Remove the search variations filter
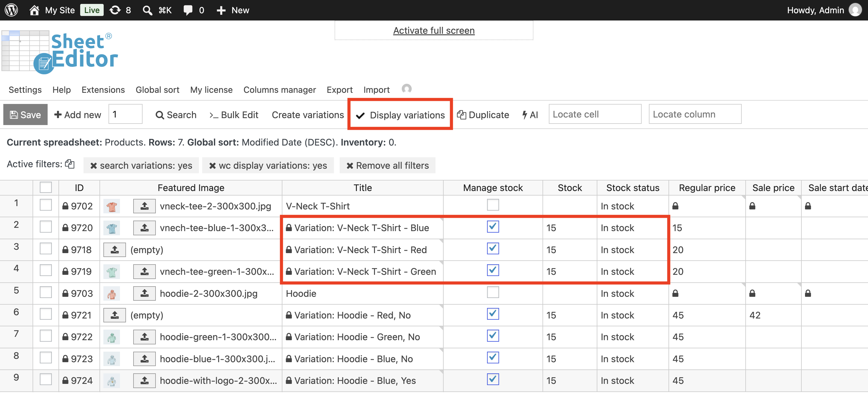Screen dimensions: 868x411 93,166
